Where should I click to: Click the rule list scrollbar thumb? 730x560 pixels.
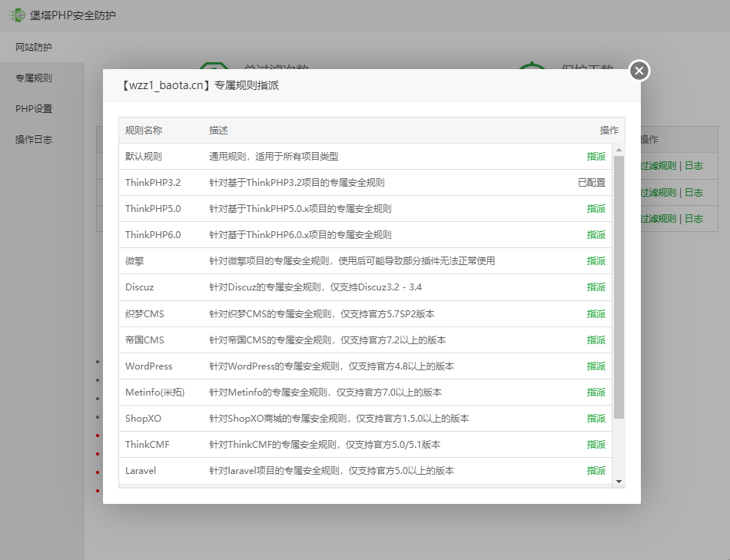click(x=619, y=287)
